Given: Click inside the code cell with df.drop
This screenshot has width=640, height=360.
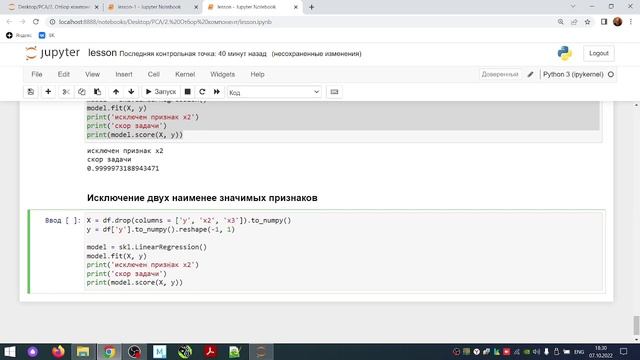Looking at the screenshot, I should (x=344, y=251).
